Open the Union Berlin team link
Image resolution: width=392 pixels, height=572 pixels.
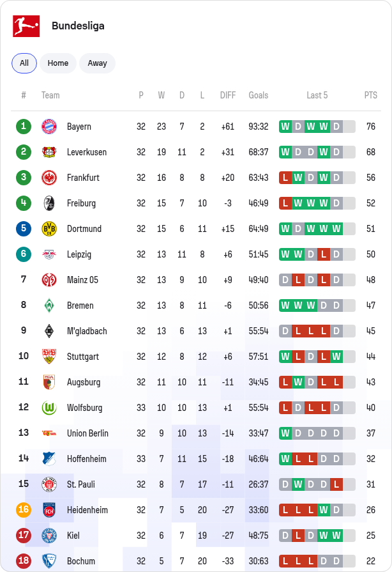click(87, 433)
